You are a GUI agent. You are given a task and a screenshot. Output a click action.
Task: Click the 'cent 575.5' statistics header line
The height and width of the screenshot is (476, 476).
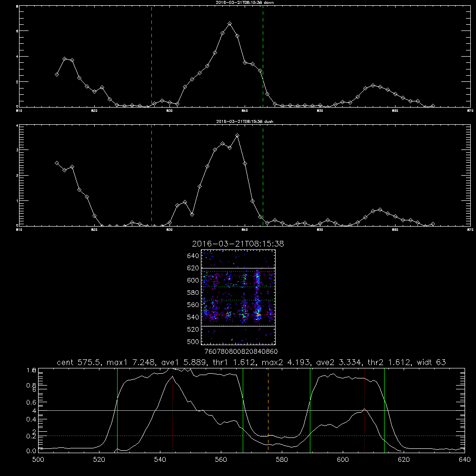click(x=251, y=362)
